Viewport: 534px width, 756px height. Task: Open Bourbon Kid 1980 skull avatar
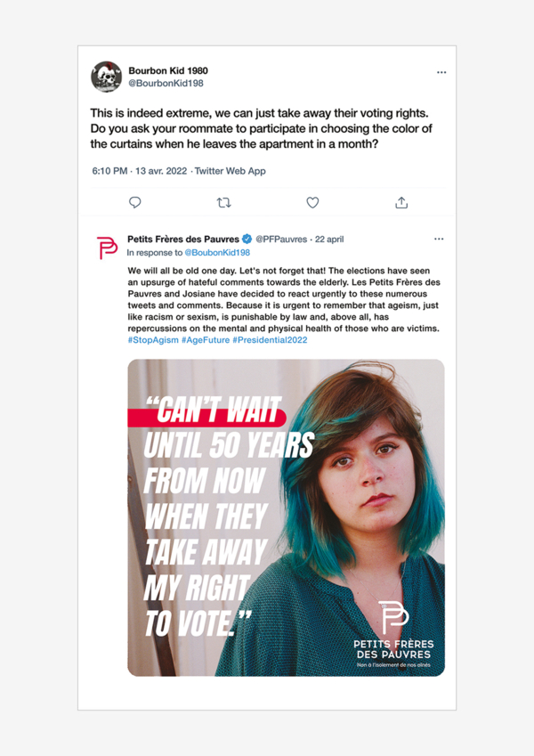(107, 77)
